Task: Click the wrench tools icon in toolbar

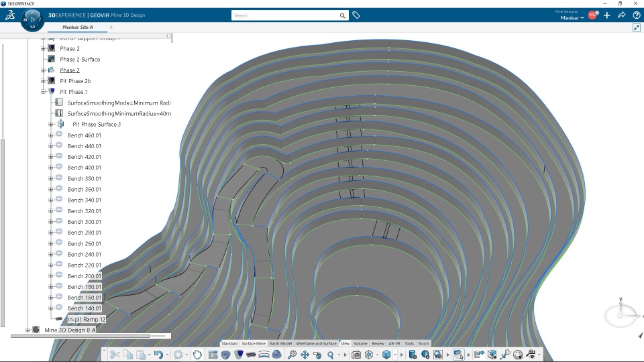Action: pos(505,355)
